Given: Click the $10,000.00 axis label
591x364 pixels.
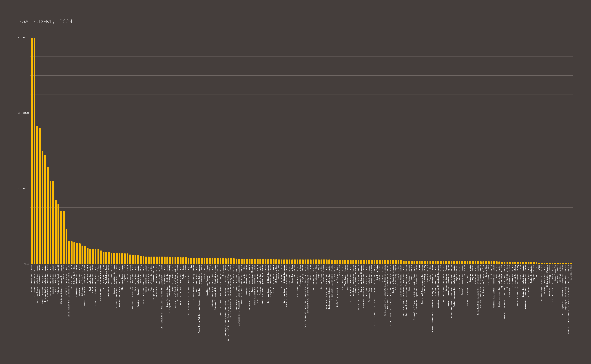Looking at the screenshot, I should [x=24, y=188].
